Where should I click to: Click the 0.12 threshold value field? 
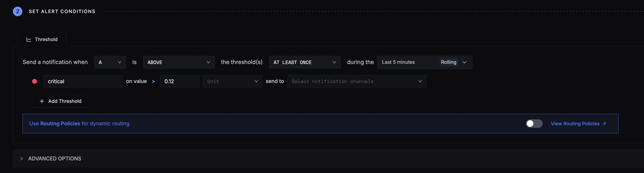180,81
